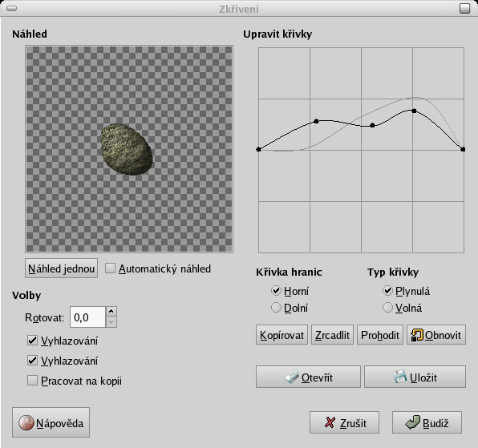
Task: Enable Pracovat na kopii checkbox
Action: [x=32, y=381]
